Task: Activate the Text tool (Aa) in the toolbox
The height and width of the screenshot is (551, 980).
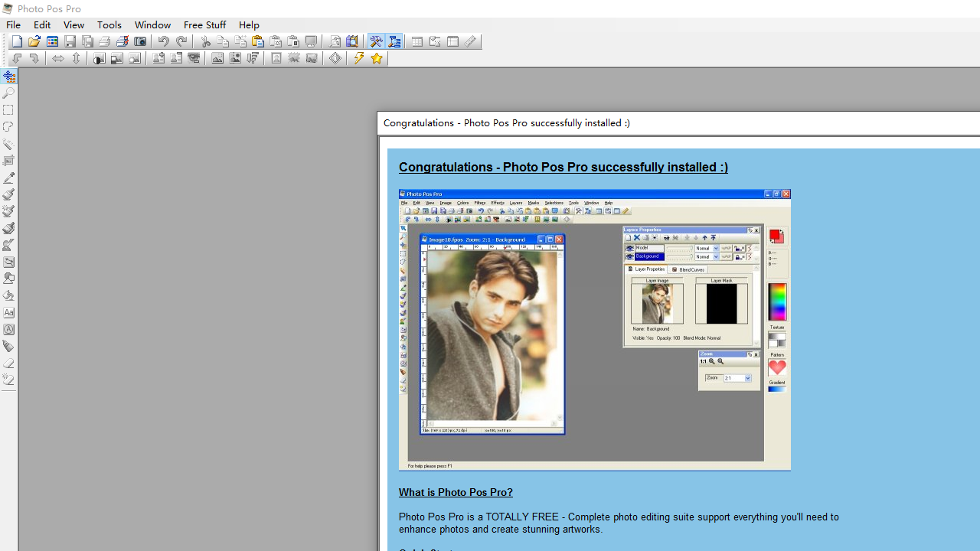Action: click(x=8, y=312)
